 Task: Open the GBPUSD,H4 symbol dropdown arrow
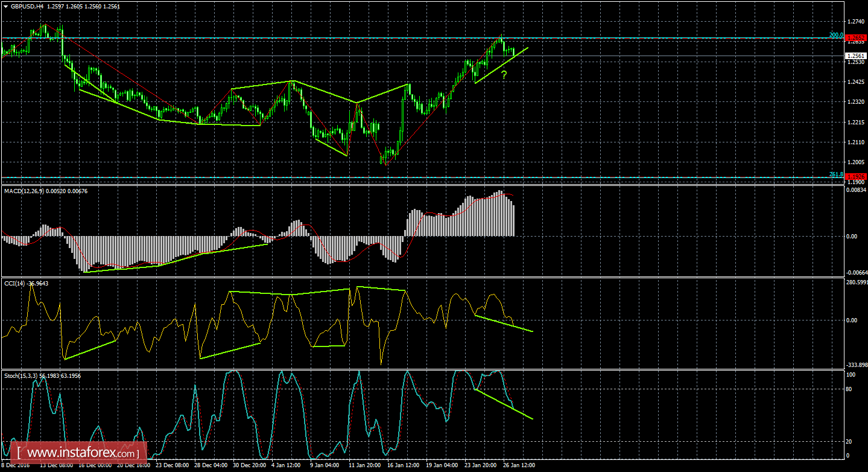7,5
